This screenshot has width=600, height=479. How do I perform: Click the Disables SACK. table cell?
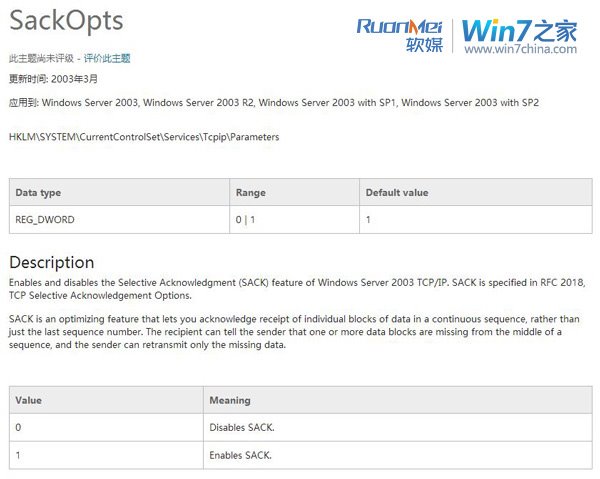(x=241, y=428)
